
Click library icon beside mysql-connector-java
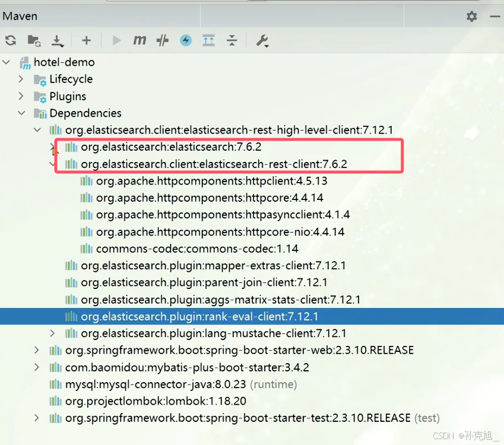pyautogui.click(x=55, y=384)
